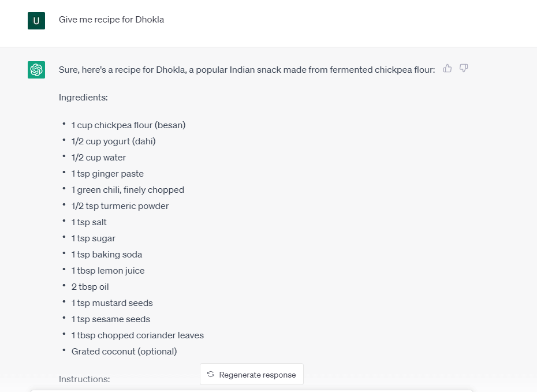Select the bullet item '1 cup chickpea flour (besan)'
Viewport: 537px width, 392px height.
[128, 125]
